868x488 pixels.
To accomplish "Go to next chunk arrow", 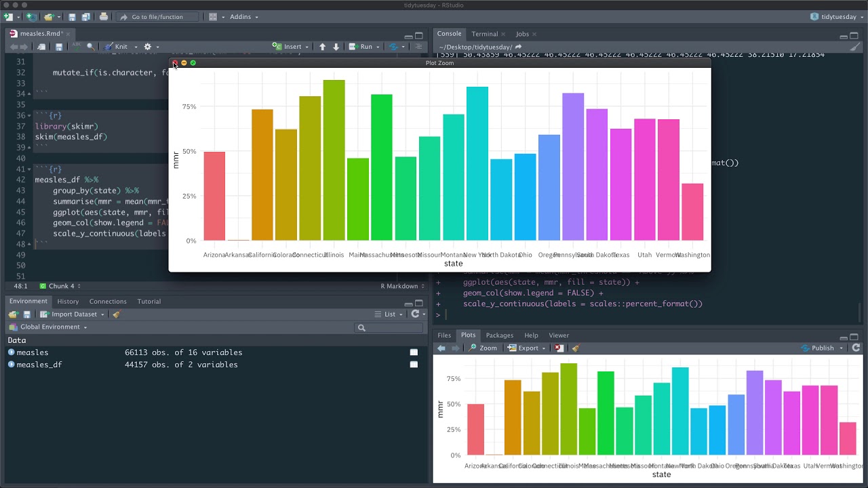I will pyautogui.click(x=336, y=47).
